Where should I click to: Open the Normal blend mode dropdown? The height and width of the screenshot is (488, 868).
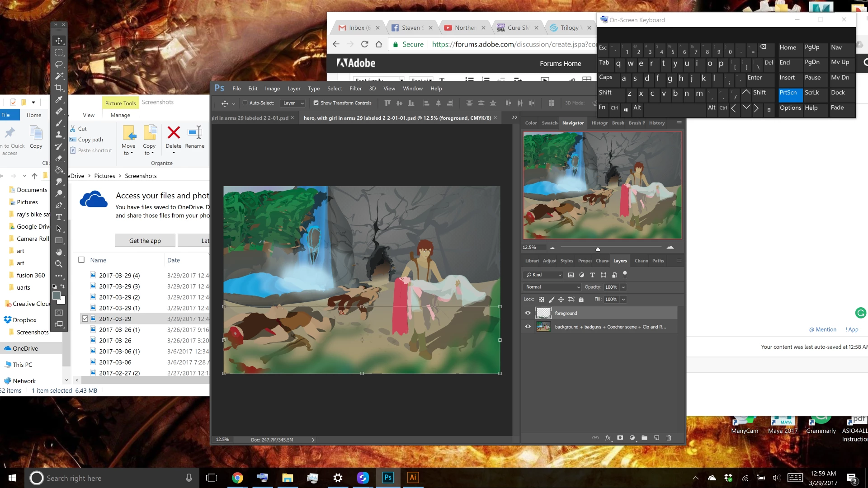tap(552, 287)
